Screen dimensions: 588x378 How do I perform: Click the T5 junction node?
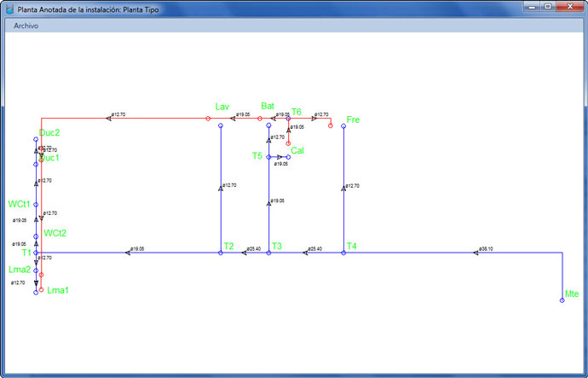click(268, 157)
